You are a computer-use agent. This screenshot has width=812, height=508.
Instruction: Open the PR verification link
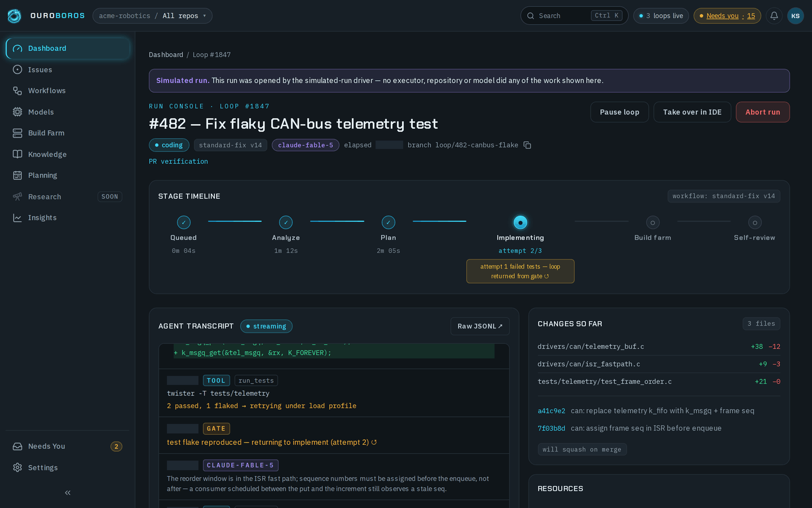click(x=178, y=161)
